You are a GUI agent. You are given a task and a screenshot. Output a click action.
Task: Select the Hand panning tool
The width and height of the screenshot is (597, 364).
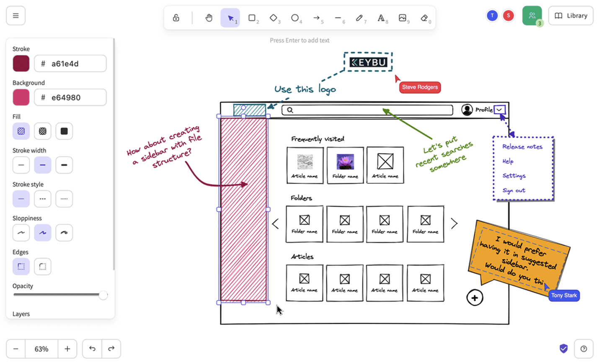[x=209, y=18]
